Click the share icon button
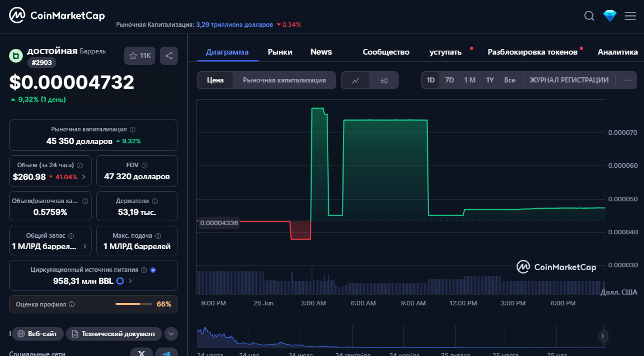644x356 pixels. 169,56
